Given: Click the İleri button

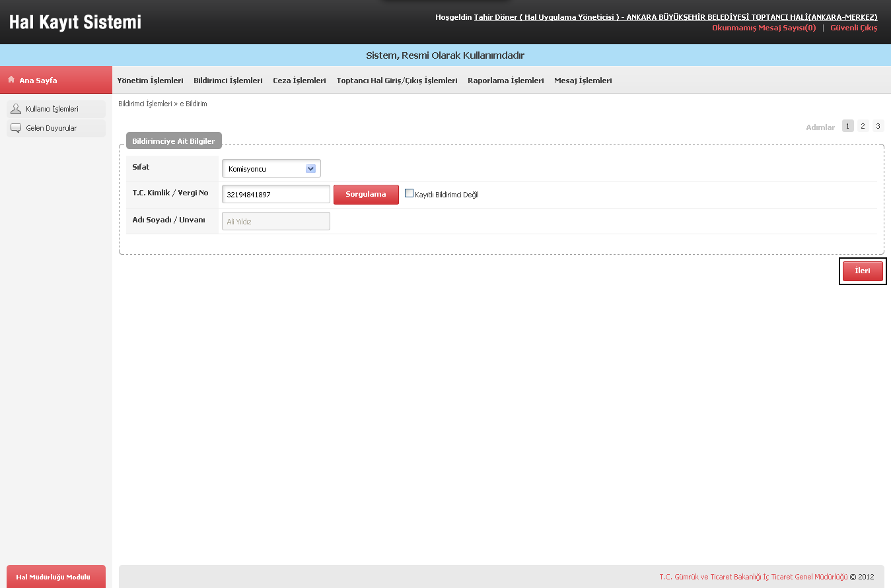Looking at the screenshot, I should [863, 271].
